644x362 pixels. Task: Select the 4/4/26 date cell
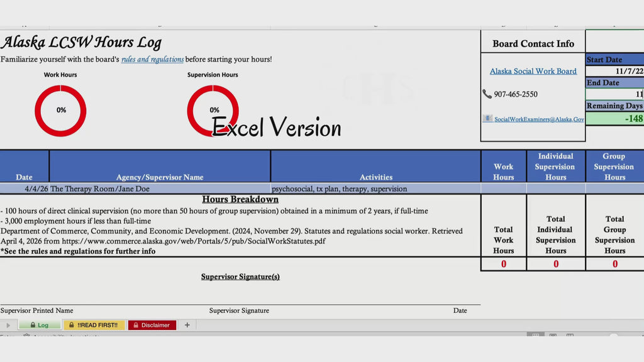(x=25, y=189)
